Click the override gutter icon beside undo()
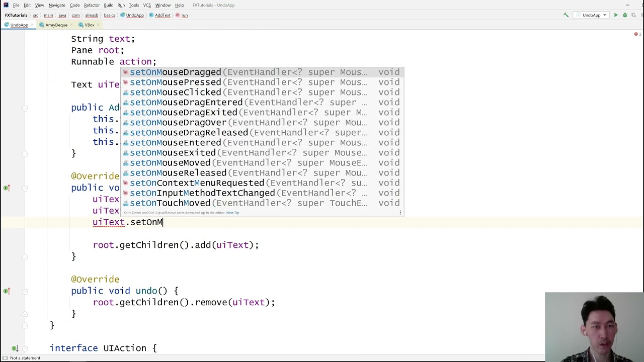 pos(7,291)
